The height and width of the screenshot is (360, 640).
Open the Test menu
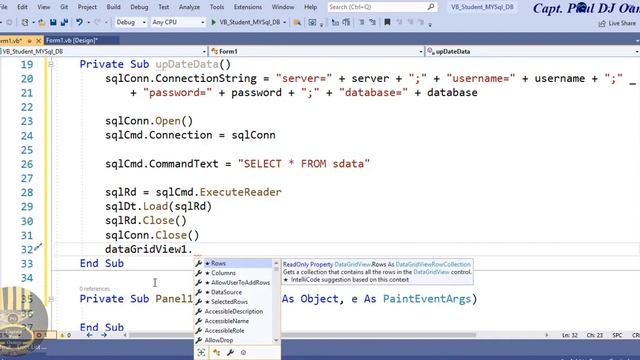[164, 7]
